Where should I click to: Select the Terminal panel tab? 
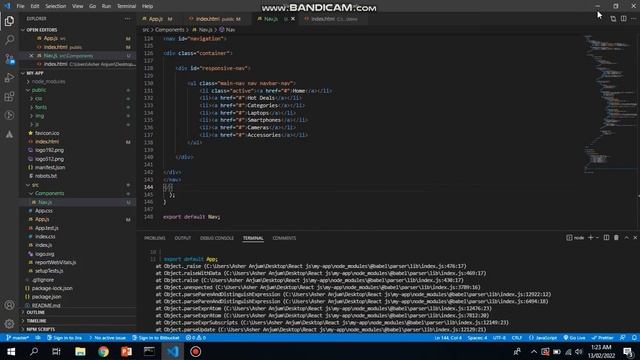pos(253,238)
